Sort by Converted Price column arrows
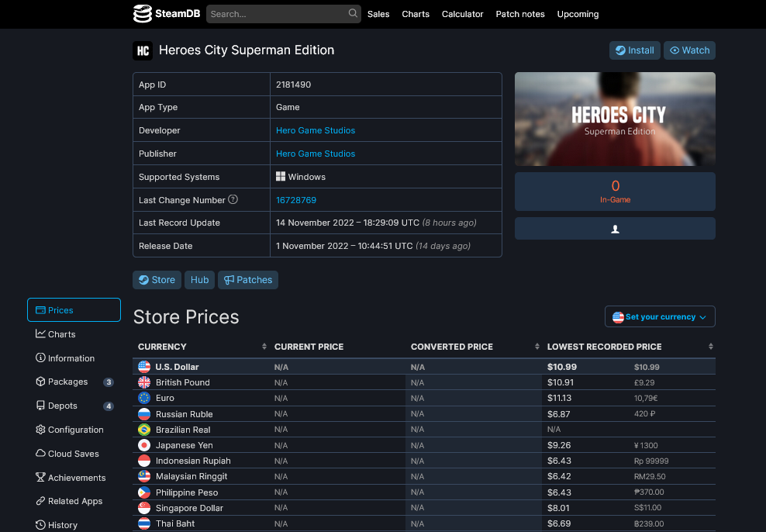Screen dimensions: 766x532 537,347
